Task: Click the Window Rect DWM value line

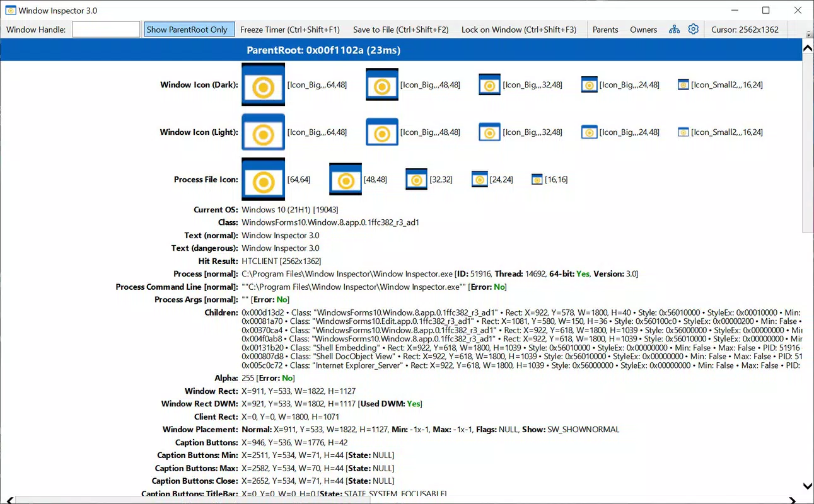Action: pos(332,404)
